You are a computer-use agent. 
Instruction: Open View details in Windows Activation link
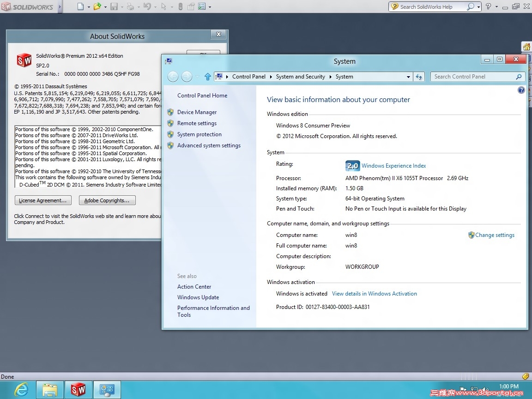pyautogui.click(x=374, y=294)
